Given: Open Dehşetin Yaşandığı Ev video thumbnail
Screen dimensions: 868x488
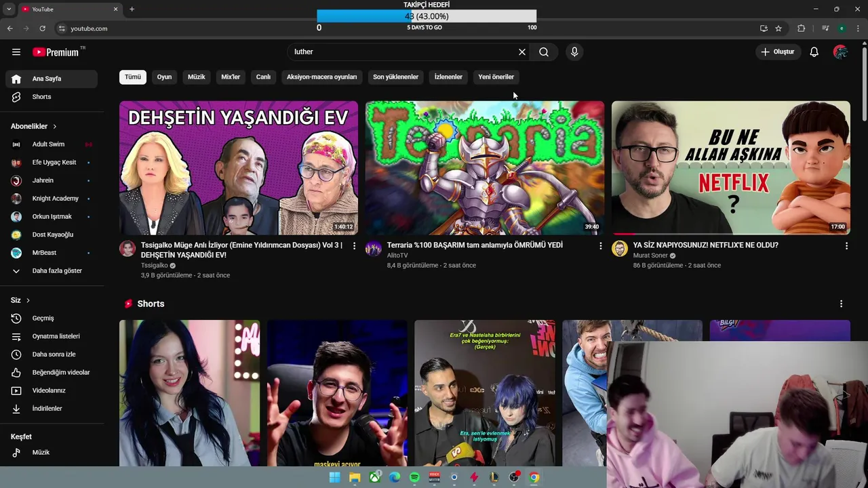Looking at the screenshot, I should 239,168.
